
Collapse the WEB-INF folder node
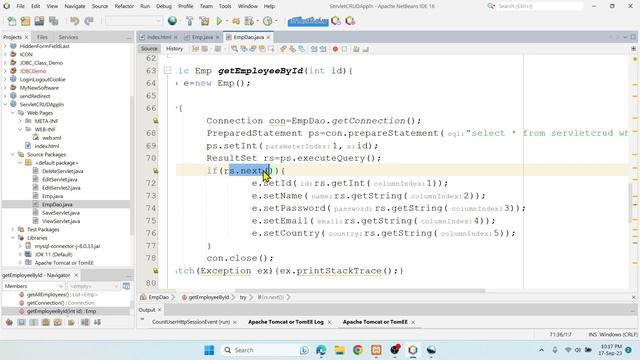(20, 129)
